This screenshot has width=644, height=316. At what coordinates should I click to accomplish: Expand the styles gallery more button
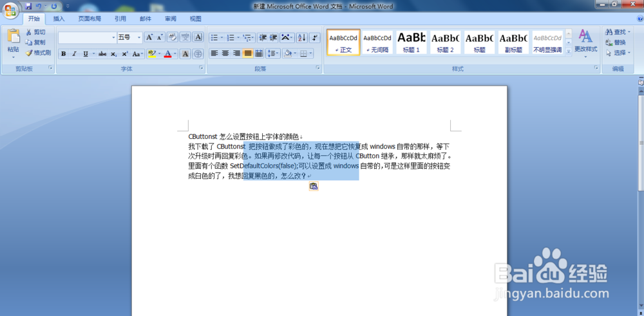point(569,51)
